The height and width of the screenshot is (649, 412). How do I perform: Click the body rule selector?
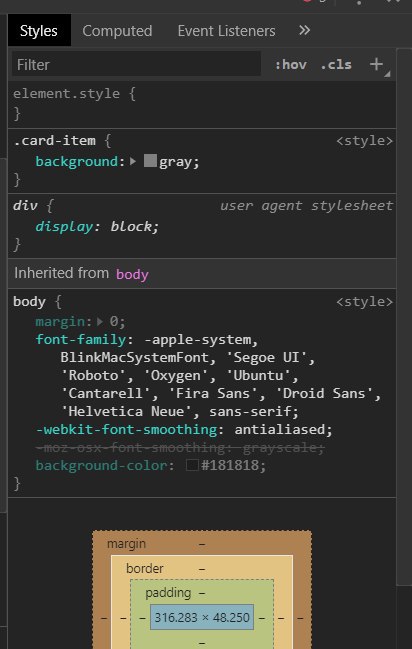click(29, 301)
